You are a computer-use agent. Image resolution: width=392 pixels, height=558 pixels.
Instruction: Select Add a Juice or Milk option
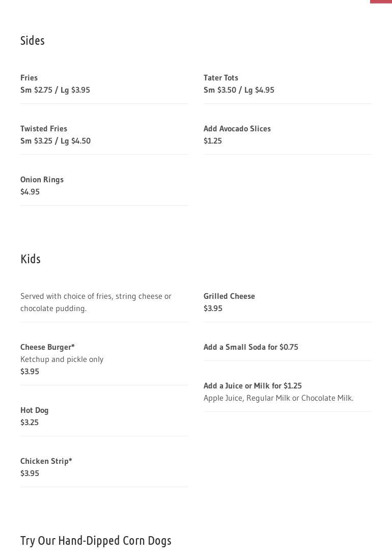point(253,386)
